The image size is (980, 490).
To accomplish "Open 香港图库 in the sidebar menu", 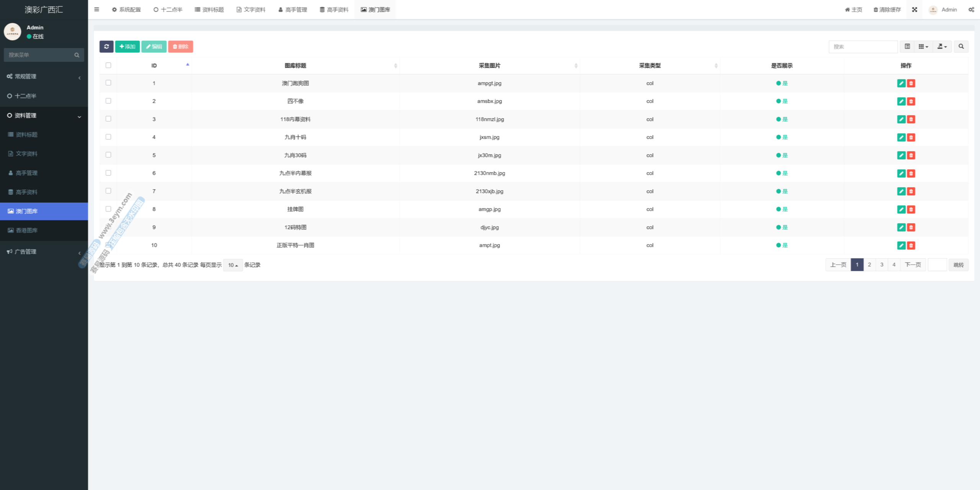I will coord(27,230).
